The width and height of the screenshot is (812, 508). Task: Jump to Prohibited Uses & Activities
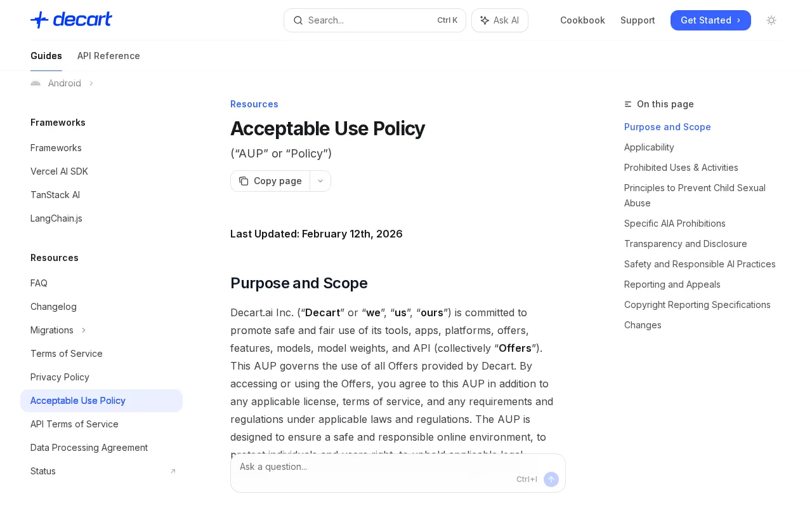click(681, 168)
